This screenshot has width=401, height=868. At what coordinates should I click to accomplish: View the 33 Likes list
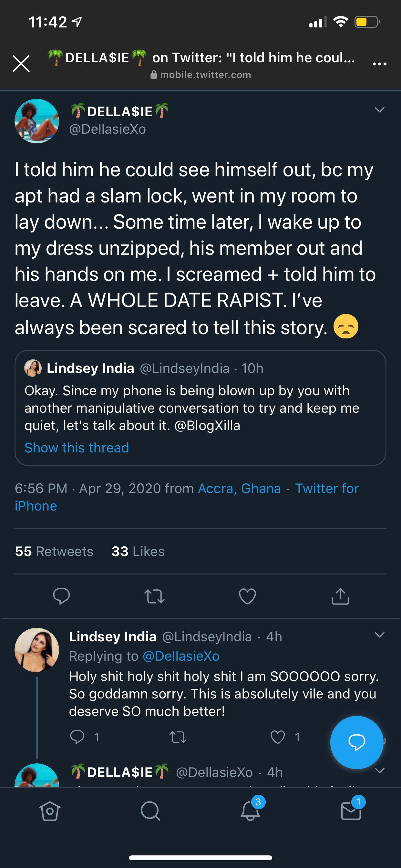tap(138, 551)
